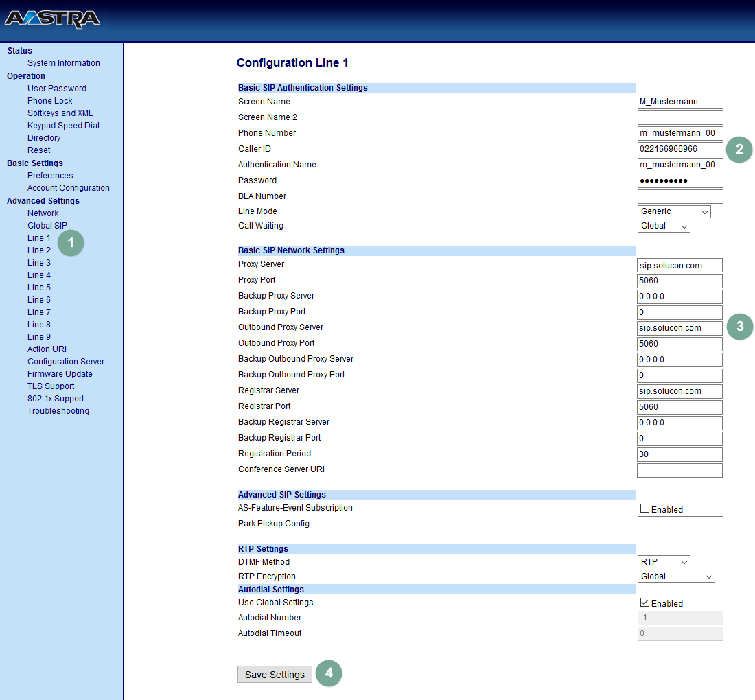Go to Global SIP settings
The width and height of the screenshot is (755, 700).
(47, 226)
